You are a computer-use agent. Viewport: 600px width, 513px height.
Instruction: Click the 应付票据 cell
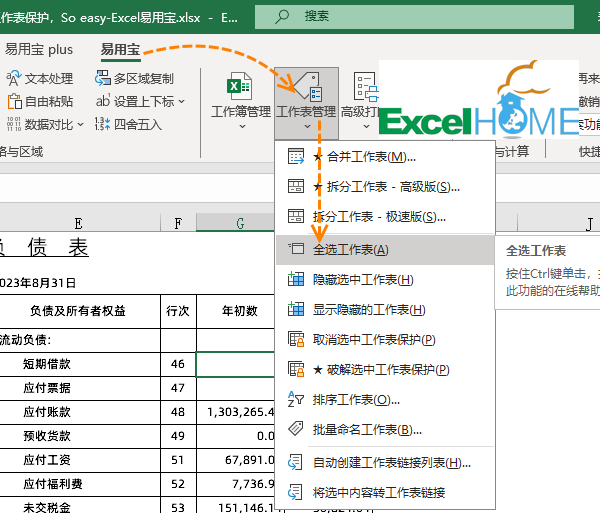coord(80,388)
